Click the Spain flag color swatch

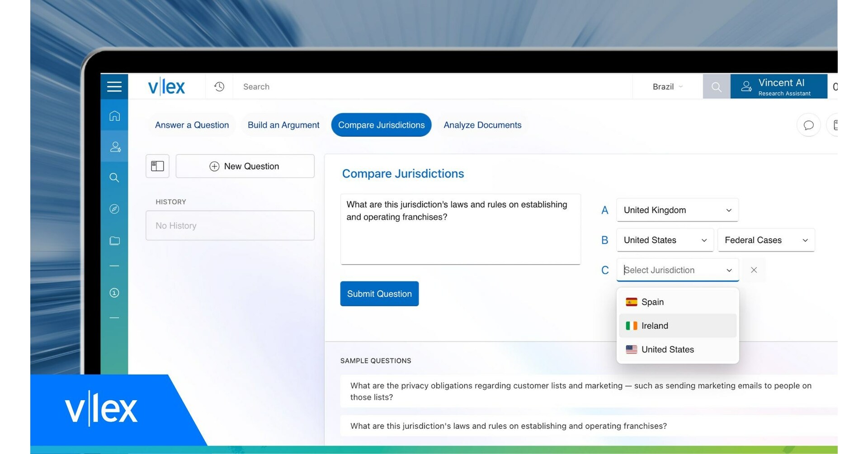pyautogui.click(x=632, y=302)
